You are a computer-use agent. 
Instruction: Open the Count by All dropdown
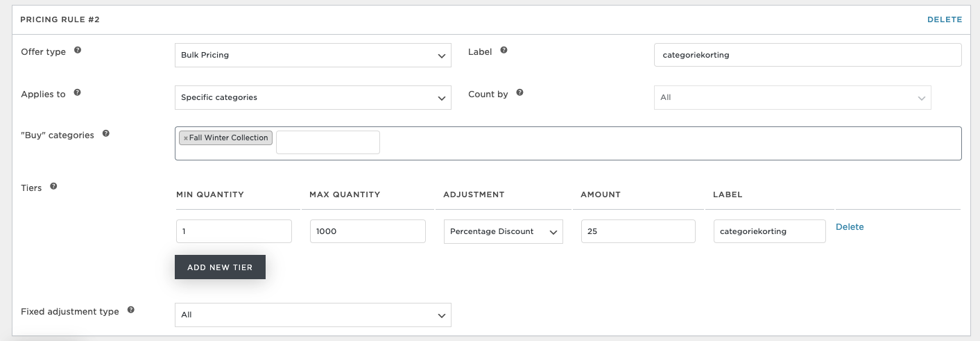[793, 98]
